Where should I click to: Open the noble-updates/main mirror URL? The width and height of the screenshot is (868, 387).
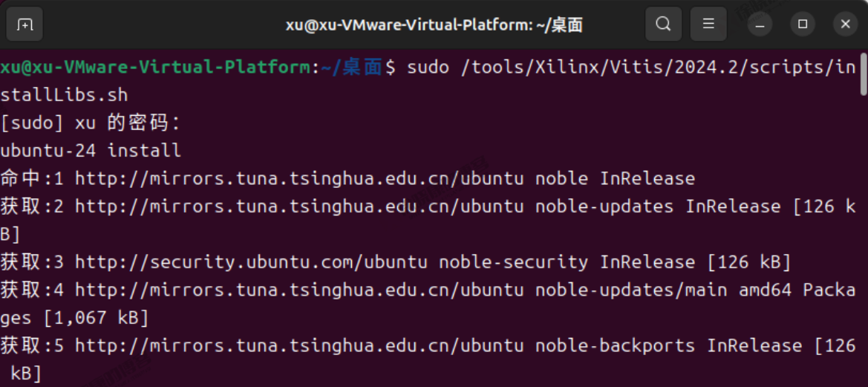point(299,290)
